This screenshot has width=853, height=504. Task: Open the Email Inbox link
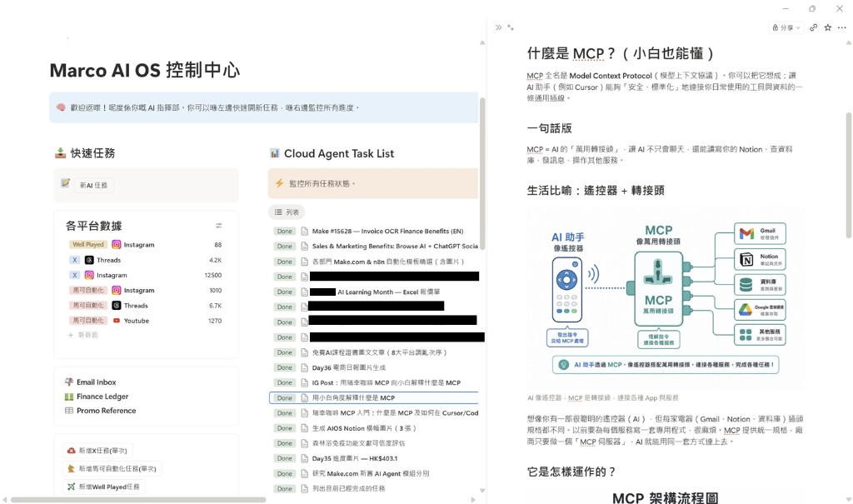(x=97, y=382)
